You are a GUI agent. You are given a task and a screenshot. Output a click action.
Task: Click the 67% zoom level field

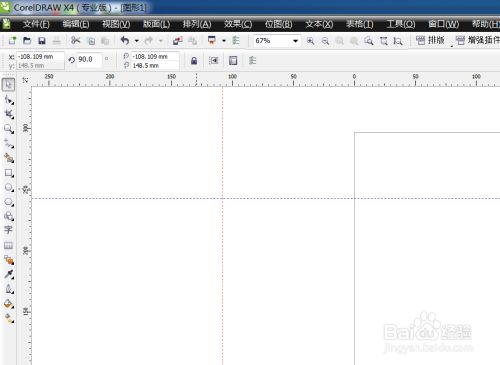click(273, 41)
